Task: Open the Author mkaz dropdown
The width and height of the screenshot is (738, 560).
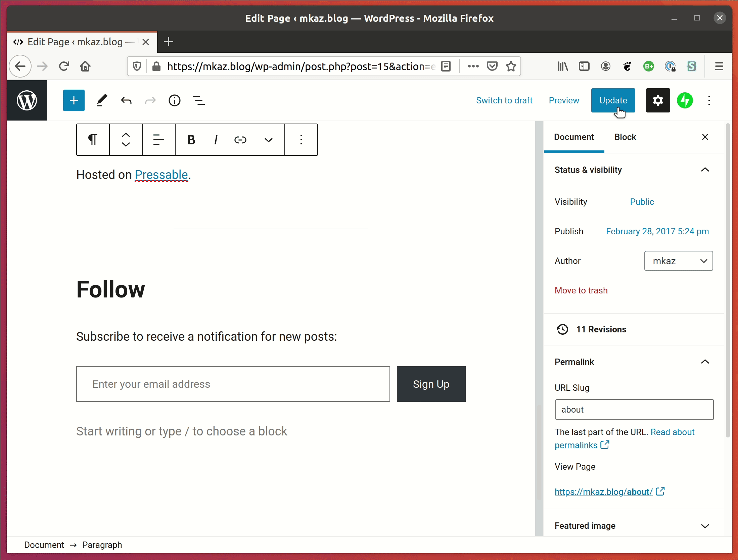Action: tap(678, 261)
